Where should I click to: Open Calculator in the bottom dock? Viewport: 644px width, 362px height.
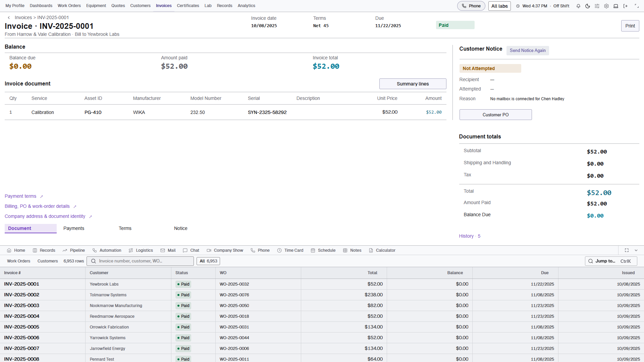point(382,250)
